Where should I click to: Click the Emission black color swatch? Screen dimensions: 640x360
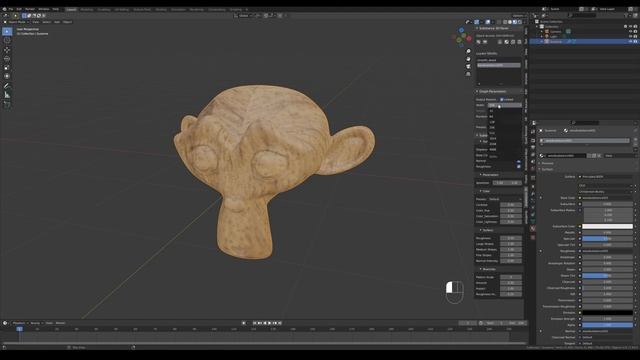tap(607, 313)
